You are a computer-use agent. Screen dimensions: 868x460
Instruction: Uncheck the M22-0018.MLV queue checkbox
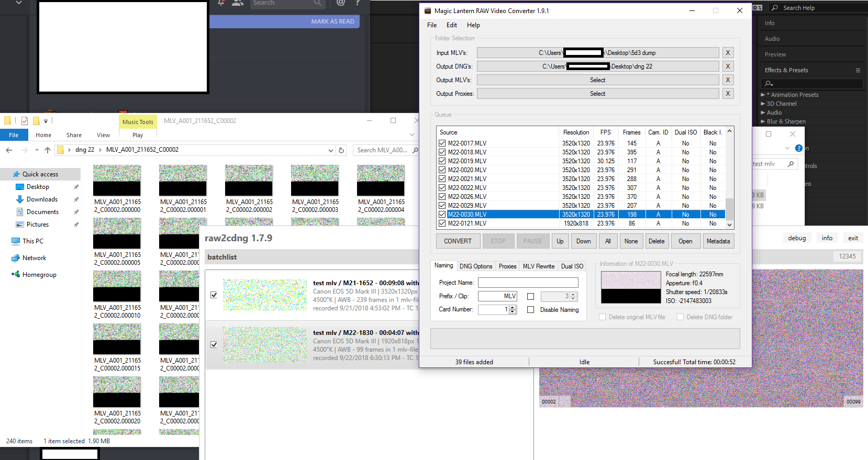(442, 152)
